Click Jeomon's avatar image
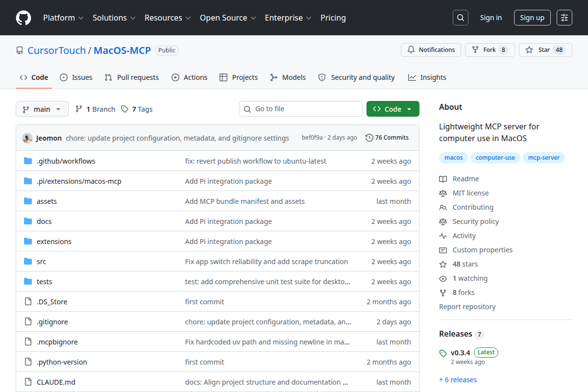This screenshot has width=588, height=392. 27,138
